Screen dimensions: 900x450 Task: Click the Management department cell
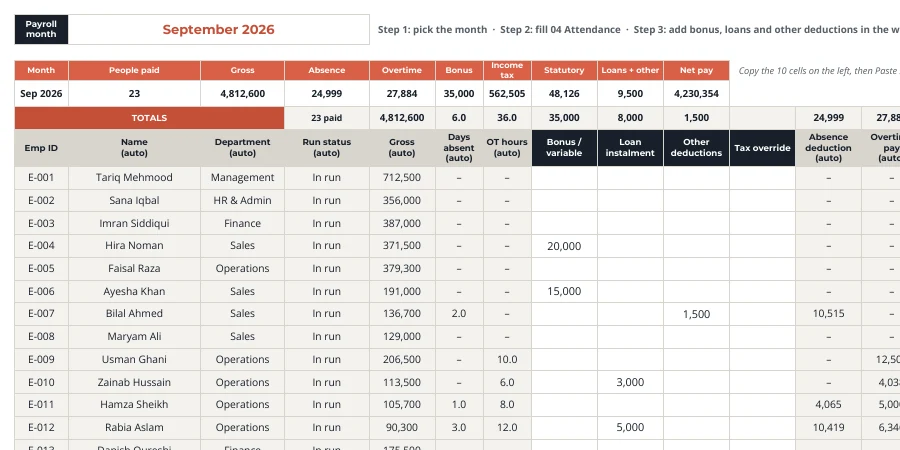pyautogui.click(x=242, y=178)
